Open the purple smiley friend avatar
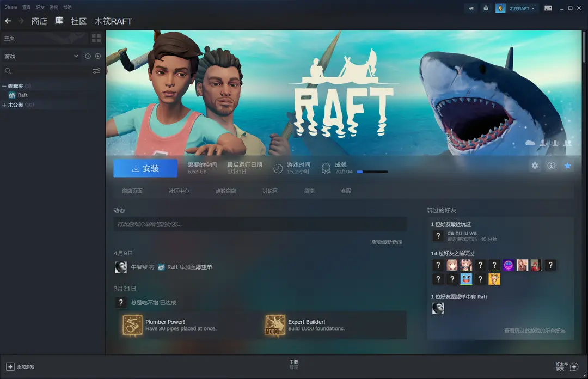 (508, 265)
